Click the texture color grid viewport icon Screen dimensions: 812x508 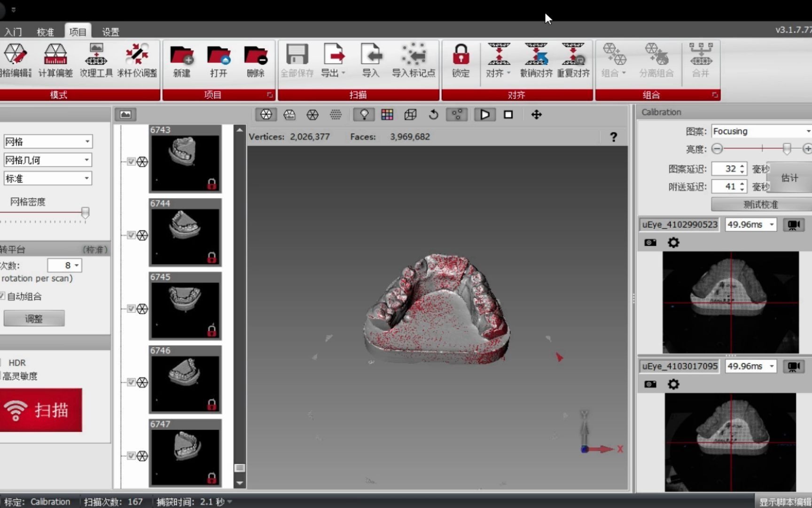coord(387,114)
